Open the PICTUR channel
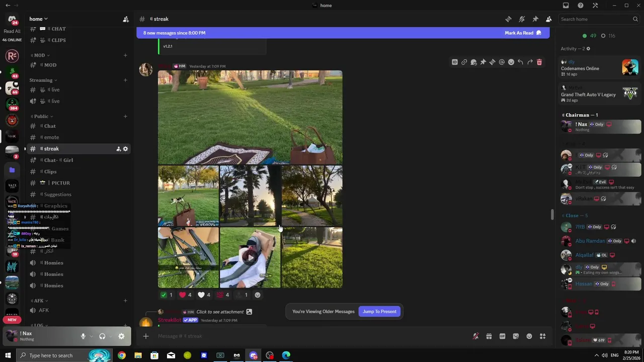Viewport: 644px width, 362px height. pos(78,183)
